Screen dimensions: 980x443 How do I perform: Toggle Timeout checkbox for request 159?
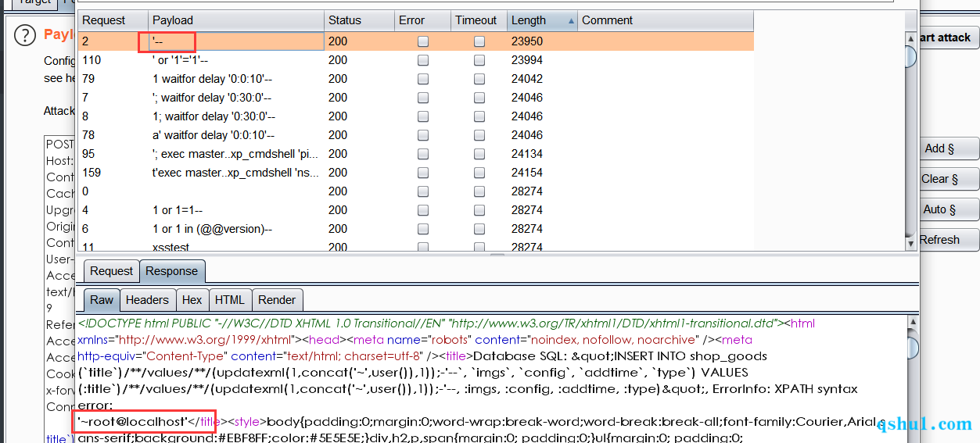(x=479, y=173)
